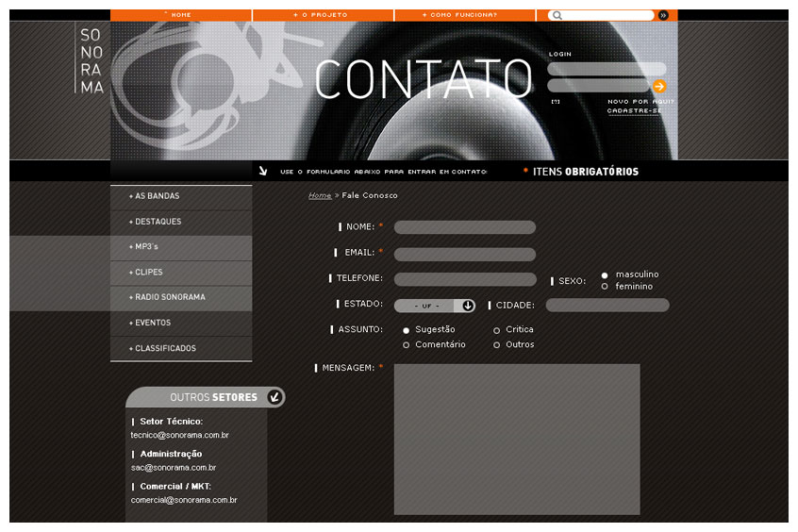Image resolution: width=798 pixels, height=532 pixels.
Task: Click tecnico@sonorama.com.br email
Action: pos(179,435)
